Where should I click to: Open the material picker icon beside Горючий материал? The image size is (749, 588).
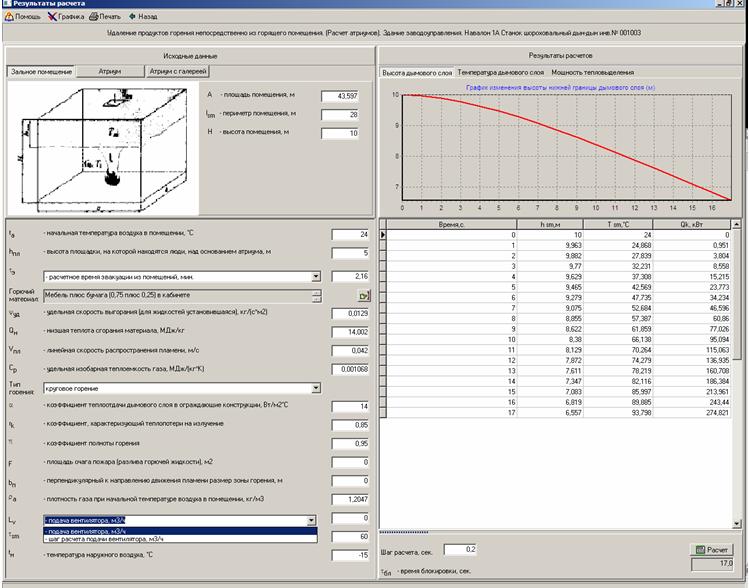tap(364, 296)
